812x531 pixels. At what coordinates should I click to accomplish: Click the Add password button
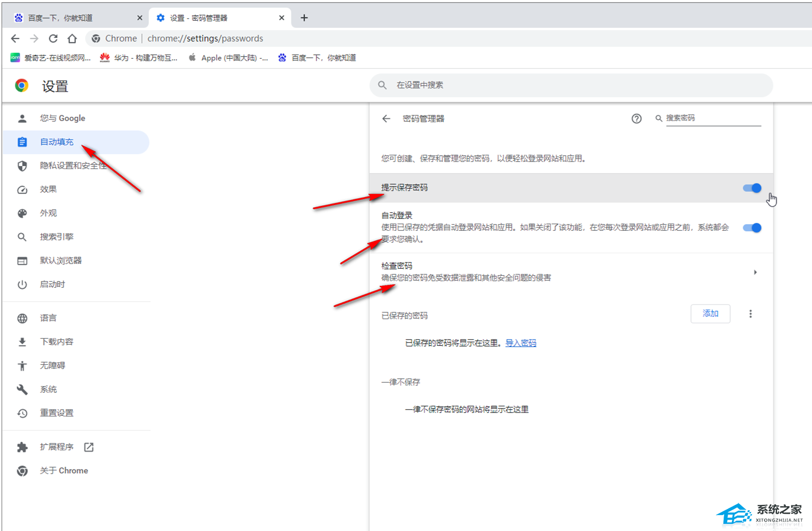coord(710,314)
